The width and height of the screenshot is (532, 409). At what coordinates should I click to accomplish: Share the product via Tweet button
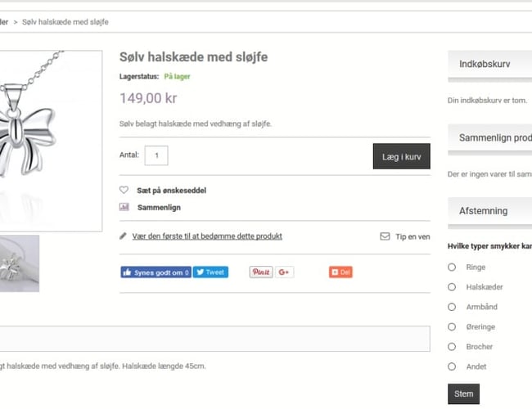coord(210,272)
